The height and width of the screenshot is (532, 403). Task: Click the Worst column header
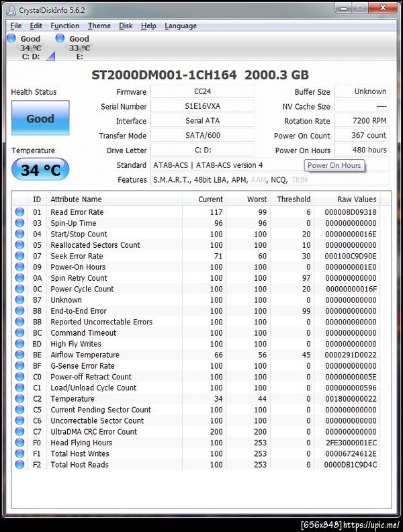pyautogui.click(x=248, y=199)
